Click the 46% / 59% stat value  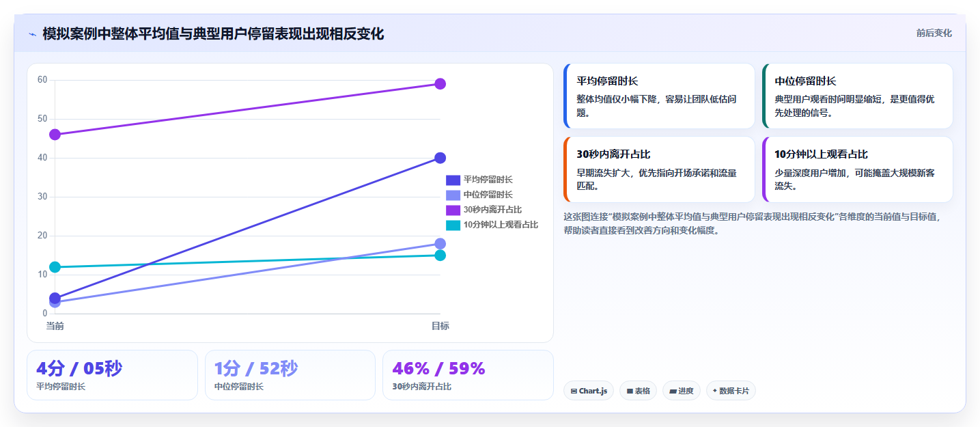(x=438, y=368)
